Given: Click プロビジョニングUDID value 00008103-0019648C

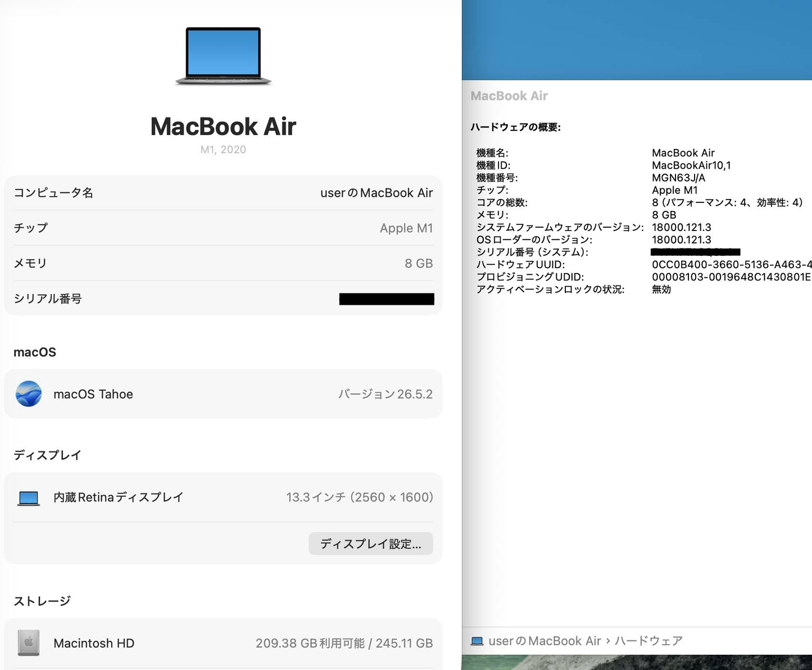Looking at the screenshot, I should click(x=732, y=277).
